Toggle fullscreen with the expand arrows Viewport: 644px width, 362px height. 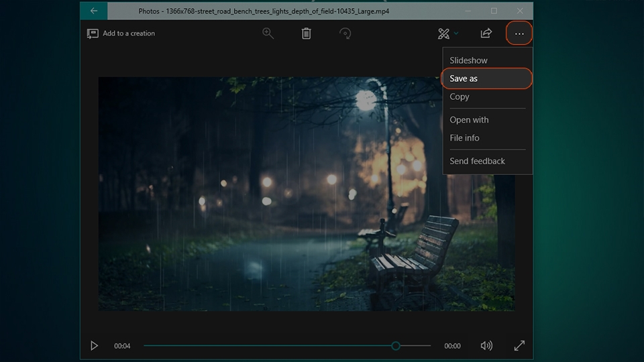click(x=519, y=346)
